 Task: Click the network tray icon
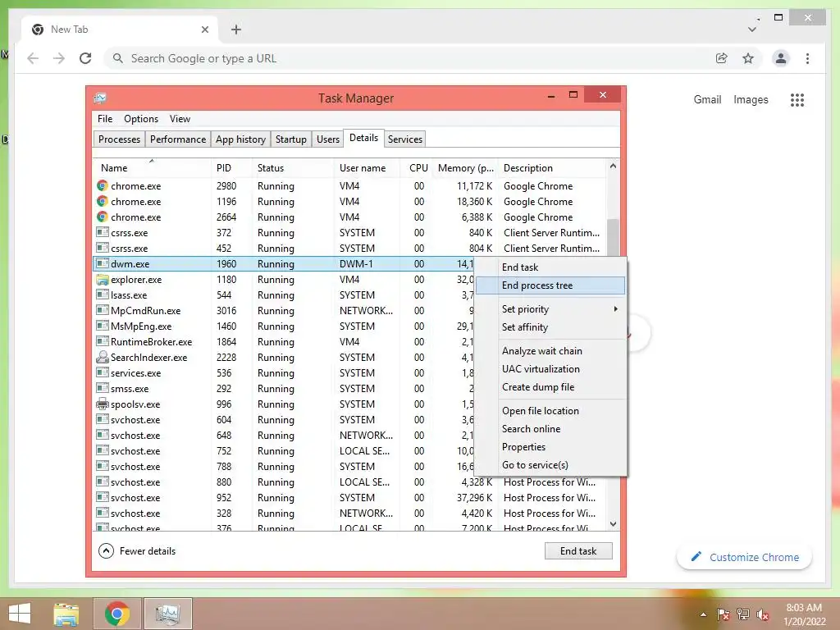pyautogui.click(x=743, y=614)
